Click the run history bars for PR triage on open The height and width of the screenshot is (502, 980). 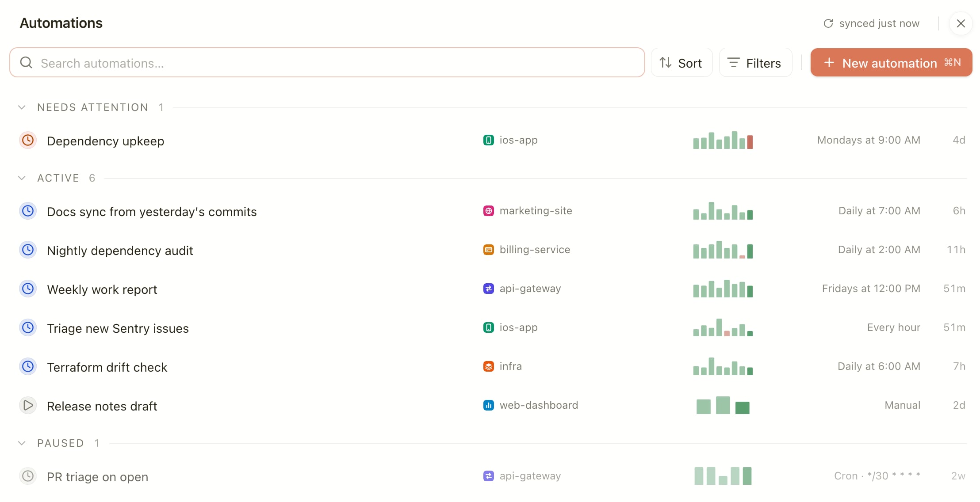pyautogui.click(x=723, y=476)
